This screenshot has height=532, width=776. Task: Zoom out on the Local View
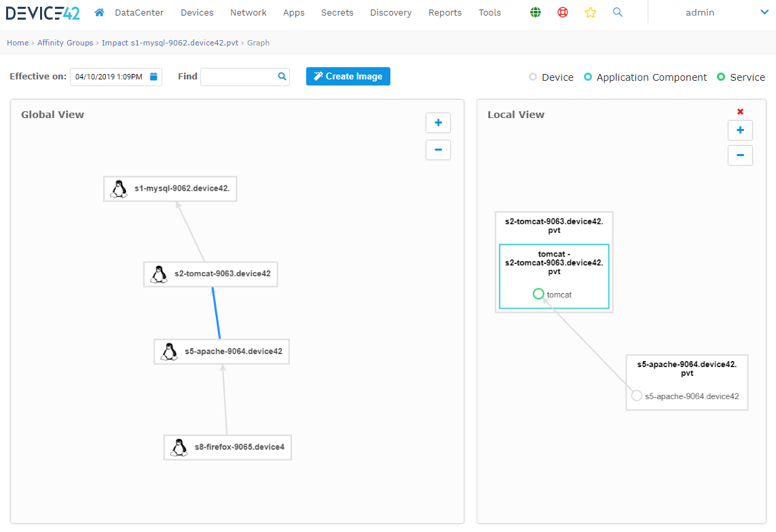pos(740,155)
